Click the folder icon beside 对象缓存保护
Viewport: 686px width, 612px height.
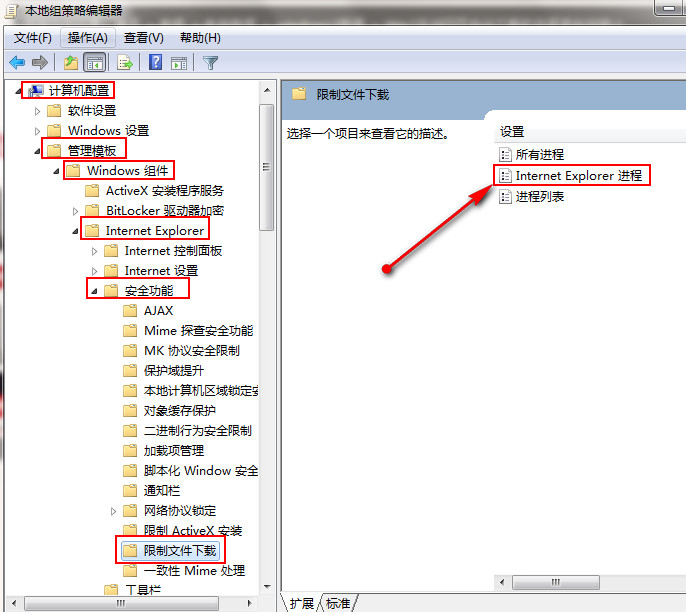[130, 411]
